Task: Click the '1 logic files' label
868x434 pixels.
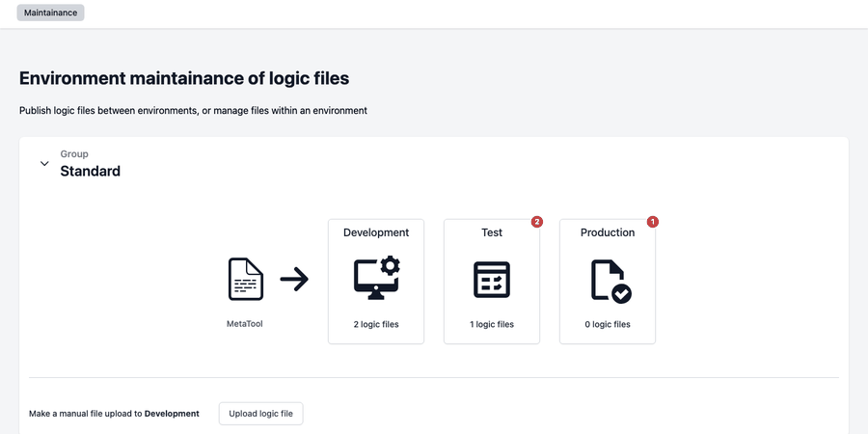Action: click(492, 324)
